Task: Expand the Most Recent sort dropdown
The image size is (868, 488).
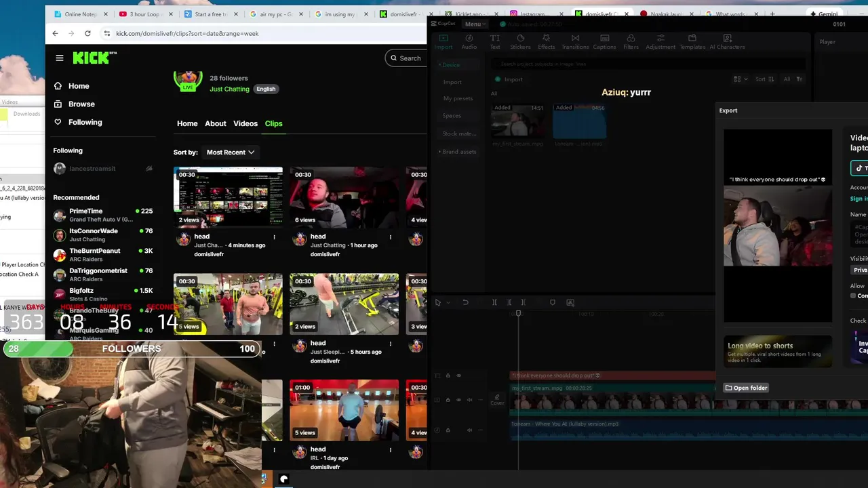Action: (x=231, y=152)
